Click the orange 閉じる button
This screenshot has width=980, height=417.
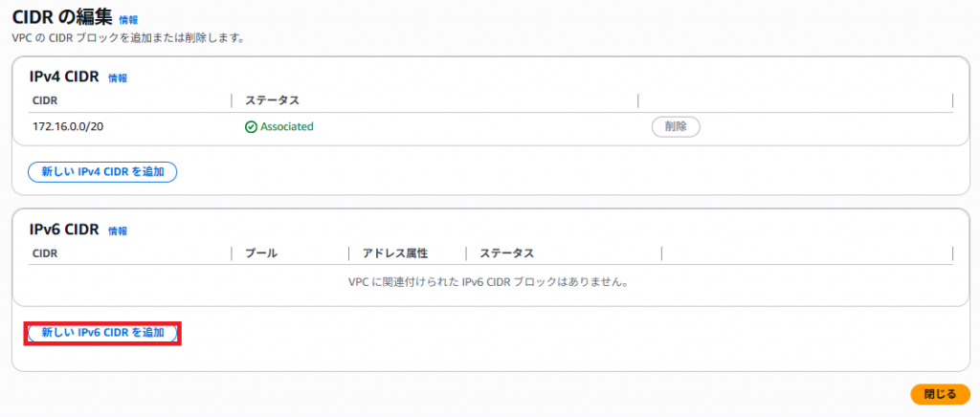[940, 394]
